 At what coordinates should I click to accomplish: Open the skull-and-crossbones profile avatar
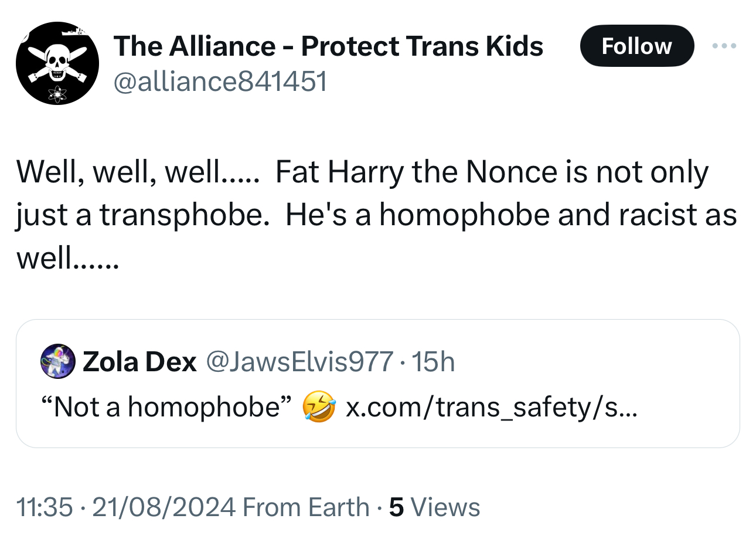click(x=57, y=63)
